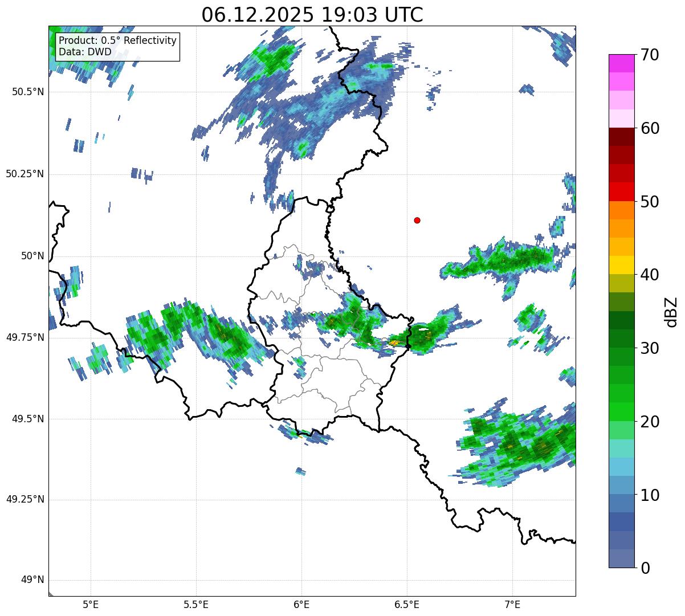
Task: Click the '49°N' latitude label
Action: [x=32, y=580]
